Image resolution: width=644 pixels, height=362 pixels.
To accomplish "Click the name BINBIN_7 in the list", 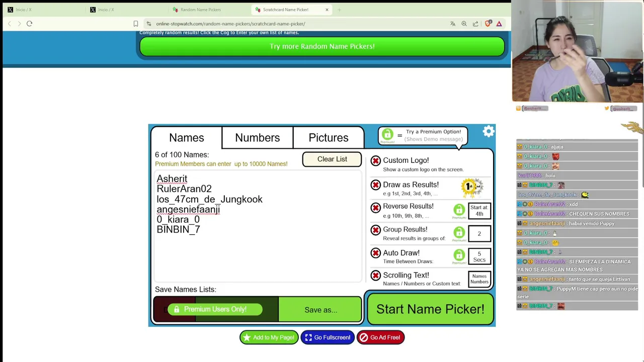I will coord(178,230).
